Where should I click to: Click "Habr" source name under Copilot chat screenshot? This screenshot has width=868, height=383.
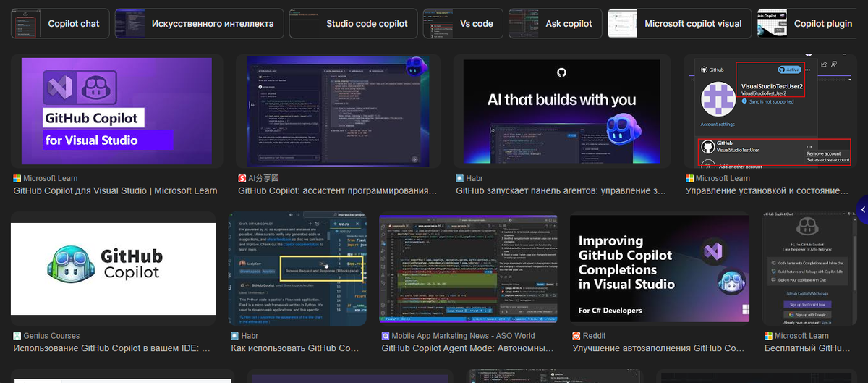click(x=250, y=336)
